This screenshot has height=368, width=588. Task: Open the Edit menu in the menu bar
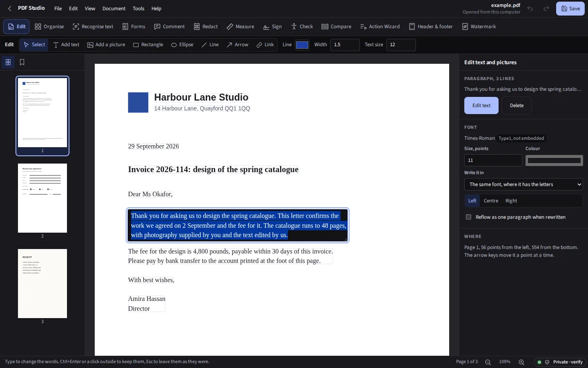coord(73,9)
